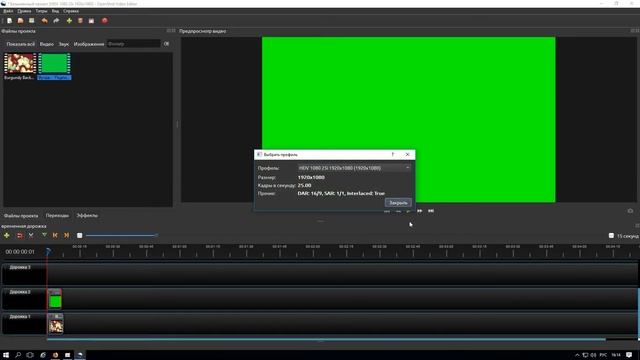
Task: Switch to the Переходы tab
Action: 57,216
